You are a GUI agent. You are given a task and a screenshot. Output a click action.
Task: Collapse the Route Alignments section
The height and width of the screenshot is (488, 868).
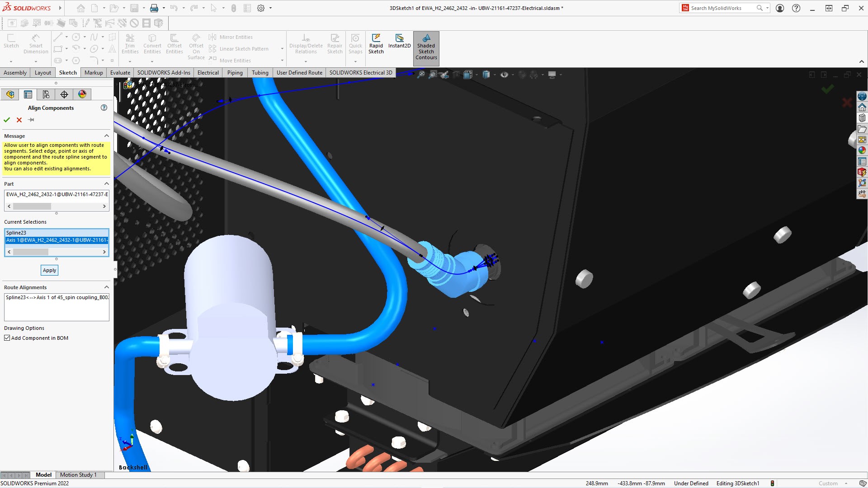coord(106,286)
